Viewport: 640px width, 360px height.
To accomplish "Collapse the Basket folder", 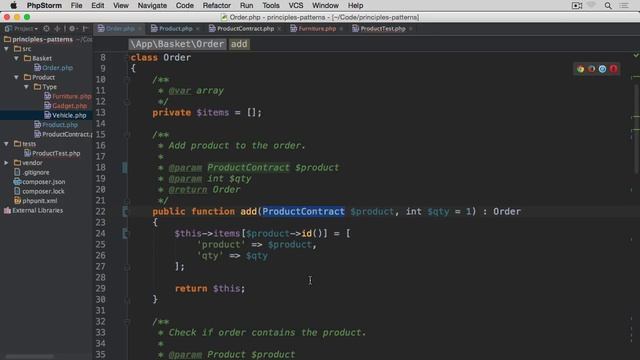I will [16, 58].
